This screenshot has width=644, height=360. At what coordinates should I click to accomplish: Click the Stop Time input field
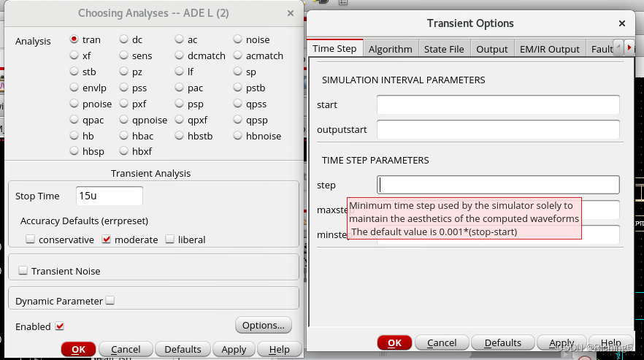pos(110,196)
